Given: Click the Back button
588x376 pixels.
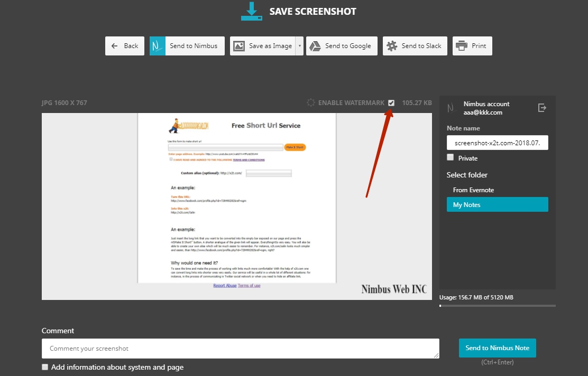Looking at the screenshot, I should [x=124, y=46].
